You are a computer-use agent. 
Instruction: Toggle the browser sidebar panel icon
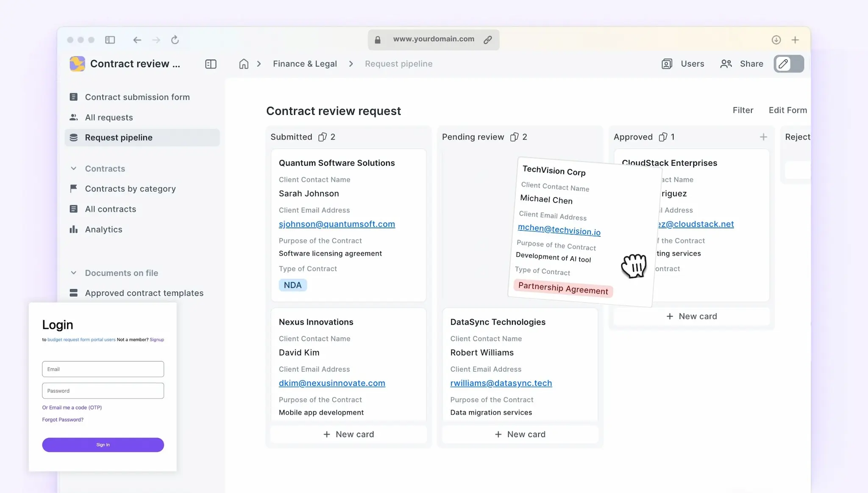point(110,40)
